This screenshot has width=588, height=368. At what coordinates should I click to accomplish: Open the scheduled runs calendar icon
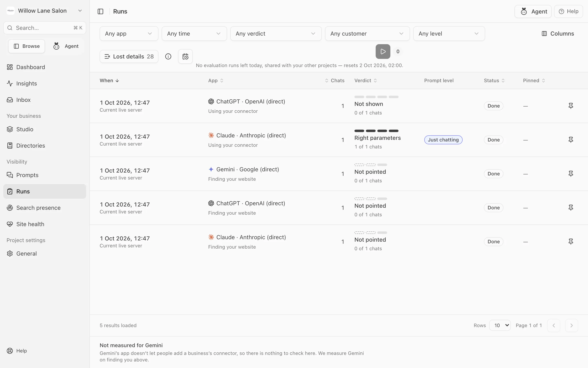click(185, 56)
